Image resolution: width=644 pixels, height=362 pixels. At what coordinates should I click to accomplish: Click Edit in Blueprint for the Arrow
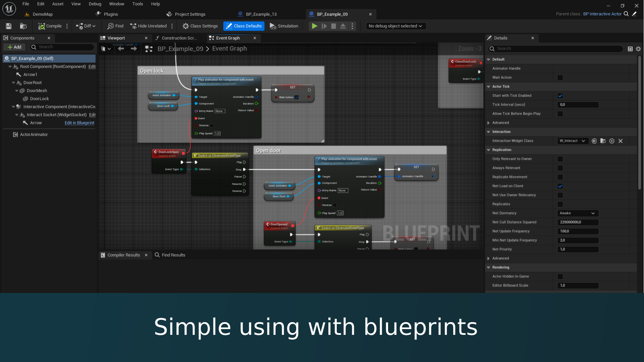[x=79, y=123]
